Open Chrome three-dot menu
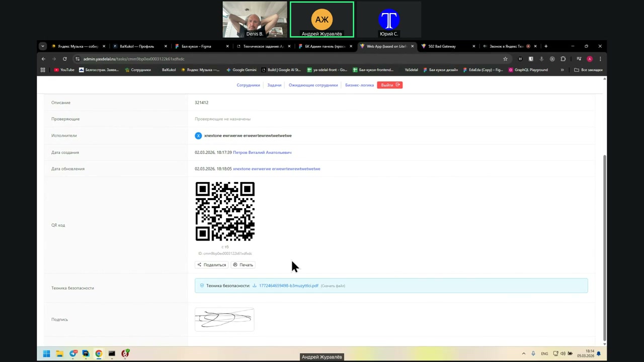This screenshot has width=644, height=362. point(600,59)
